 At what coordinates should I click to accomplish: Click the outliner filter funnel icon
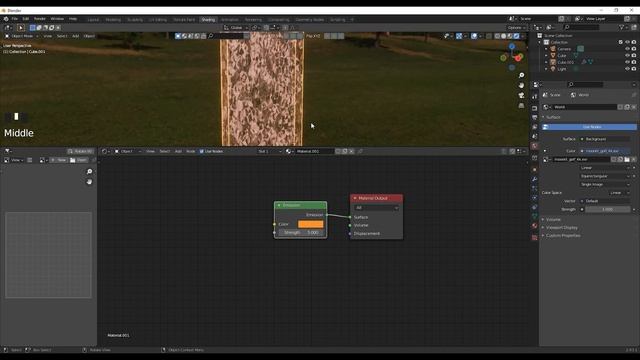(622, 27)
